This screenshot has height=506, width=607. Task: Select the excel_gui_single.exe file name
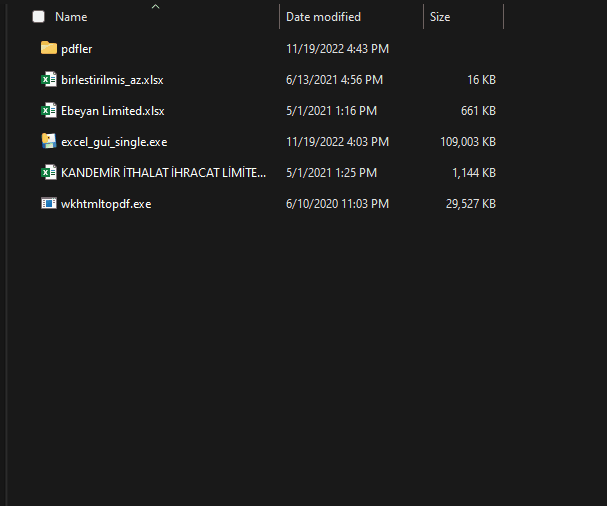point(114,141)
